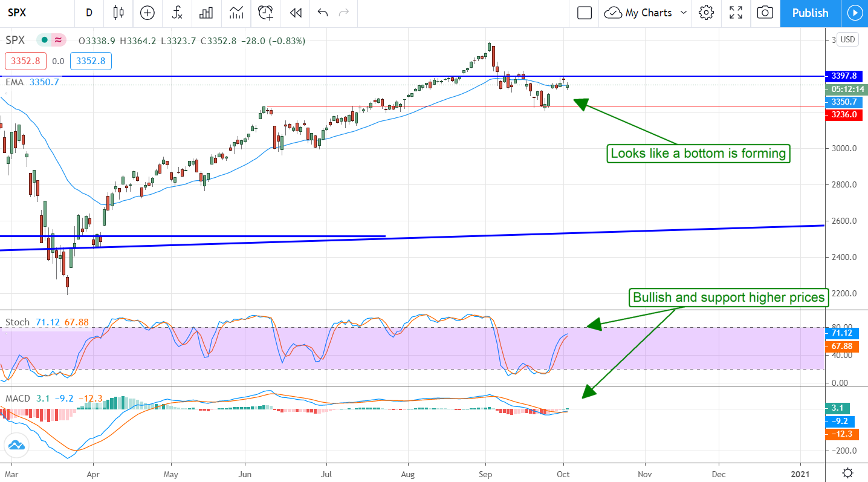Open the axis settings gear at bottom right
The image size is (868, 482).
[847, 472]
